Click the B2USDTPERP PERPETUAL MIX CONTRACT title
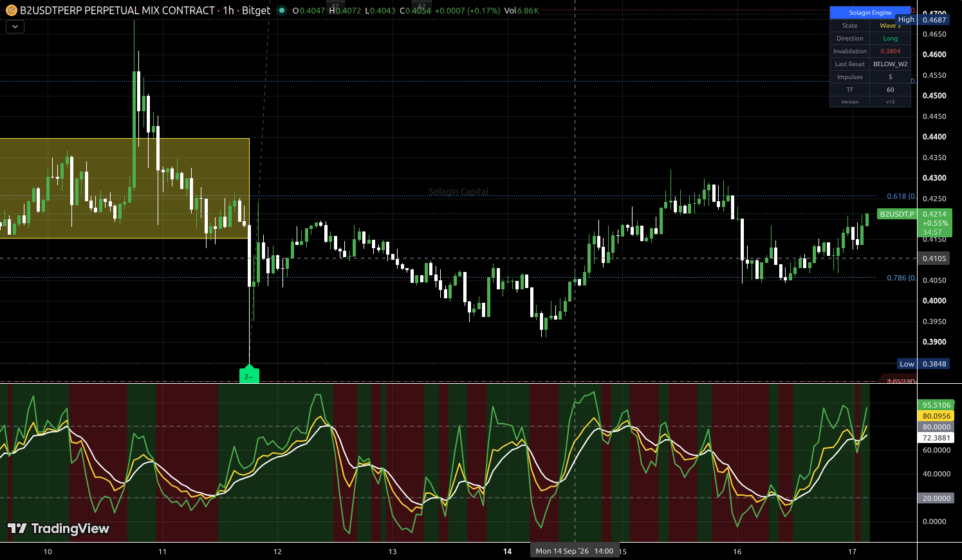This screenshot has width=962, height=560. coord(117,10)
